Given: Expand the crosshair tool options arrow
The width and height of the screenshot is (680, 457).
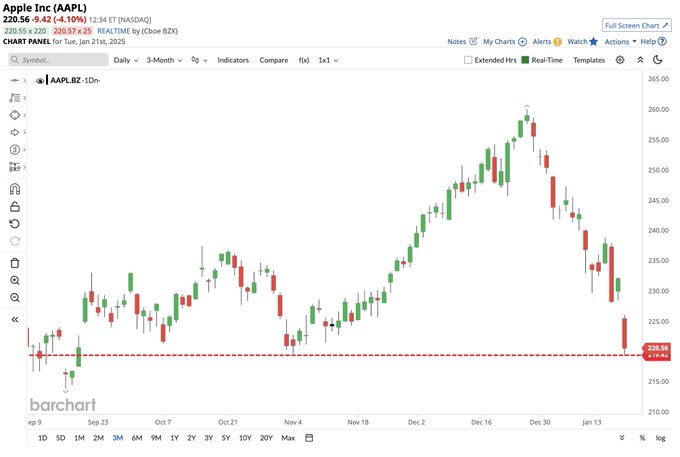Looking at the screenshot, I should point(25,80).
